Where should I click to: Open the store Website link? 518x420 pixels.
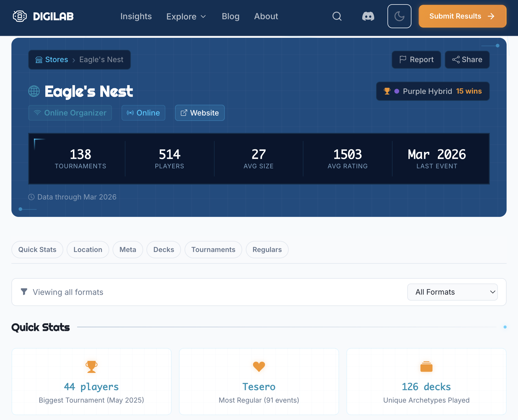(x=200, y=113)
